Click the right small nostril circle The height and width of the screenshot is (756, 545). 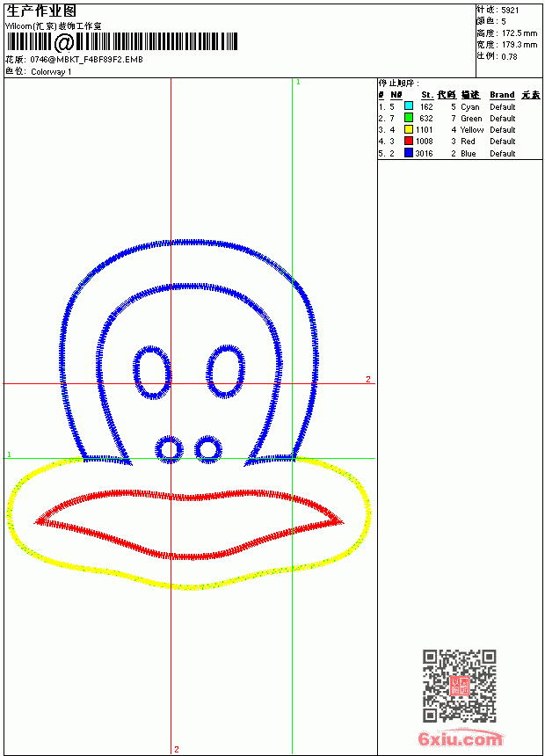208,449
